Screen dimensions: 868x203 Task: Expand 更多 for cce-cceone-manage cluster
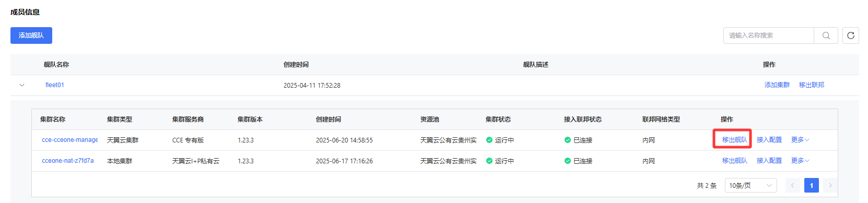800,140
